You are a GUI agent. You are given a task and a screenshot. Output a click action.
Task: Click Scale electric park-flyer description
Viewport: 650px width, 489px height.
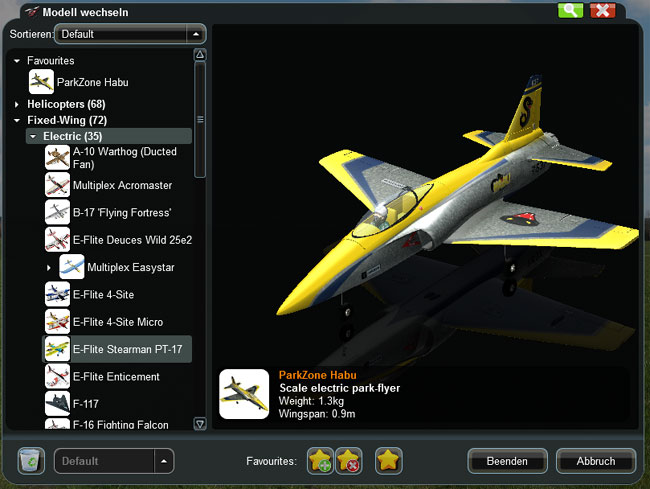click(x=340, y=388)
